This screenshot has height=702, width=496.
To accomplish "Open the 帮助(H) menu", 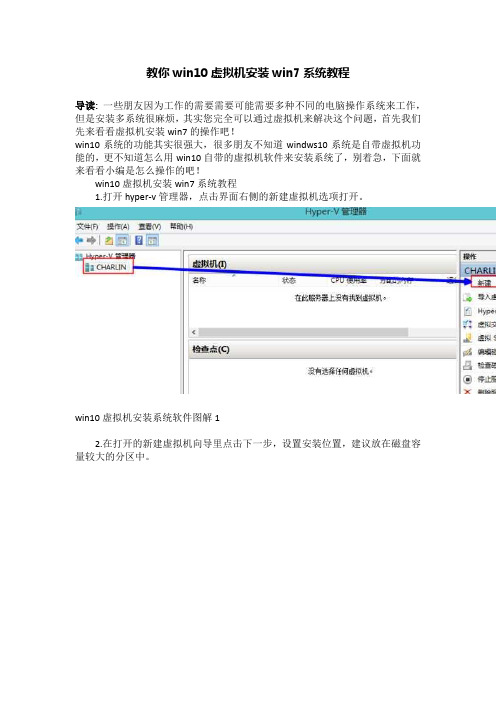I will pos(181,227).
